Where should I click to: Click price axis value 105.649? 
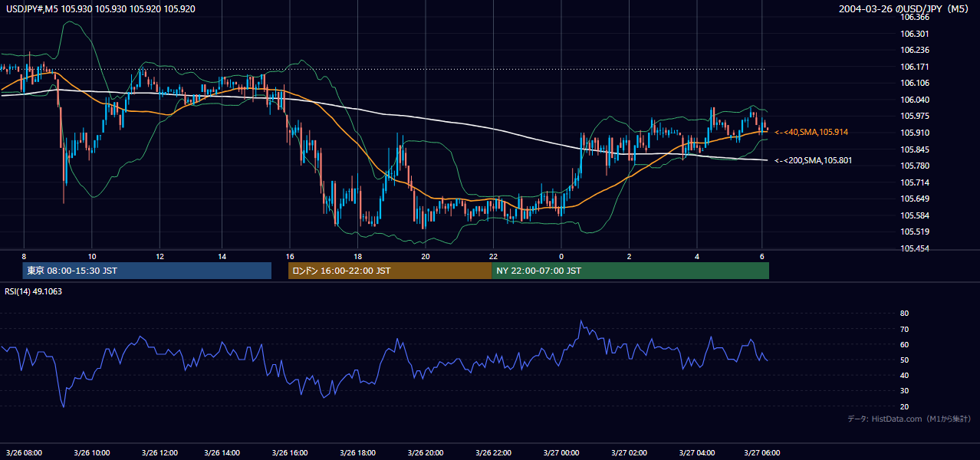(913, 199)
